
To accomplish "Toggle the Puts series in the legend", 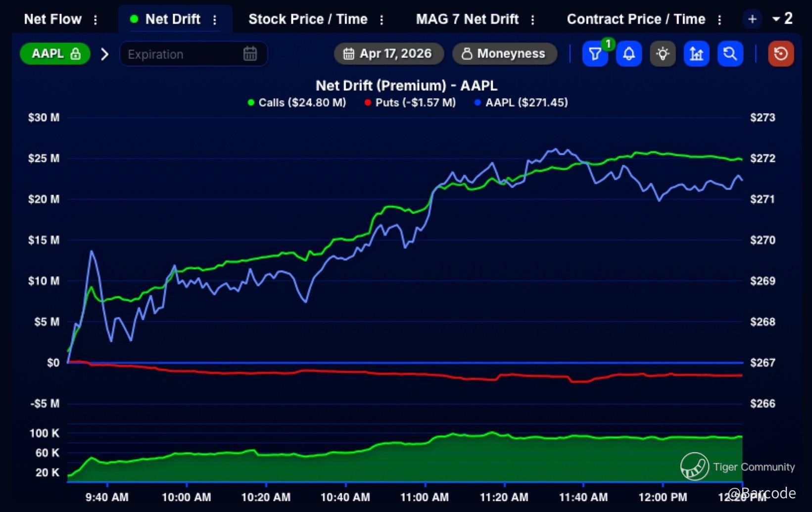I will pyautogui.click(x=410, y=102).
